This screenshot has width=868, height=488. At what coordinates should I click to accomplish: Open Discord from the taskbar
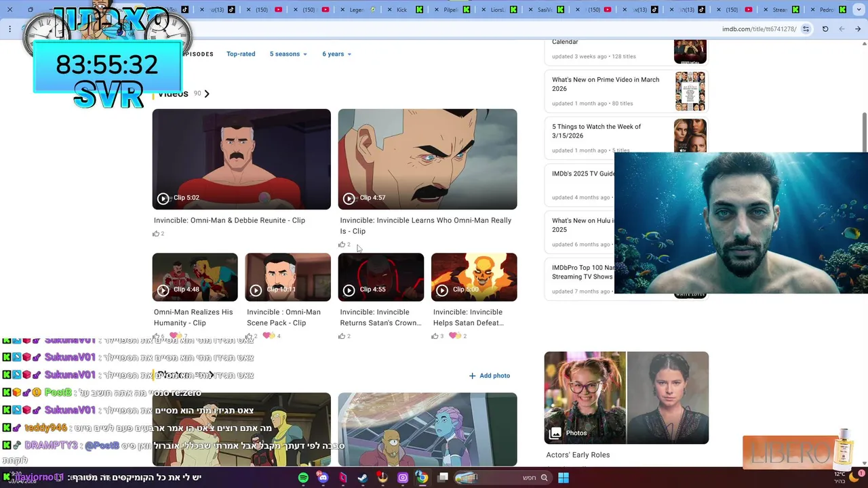click(x=323, y=478)
